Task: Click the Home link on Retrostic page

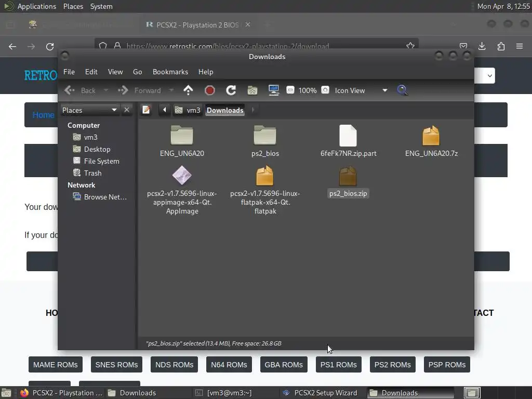Action: click(x=43, y=115)
